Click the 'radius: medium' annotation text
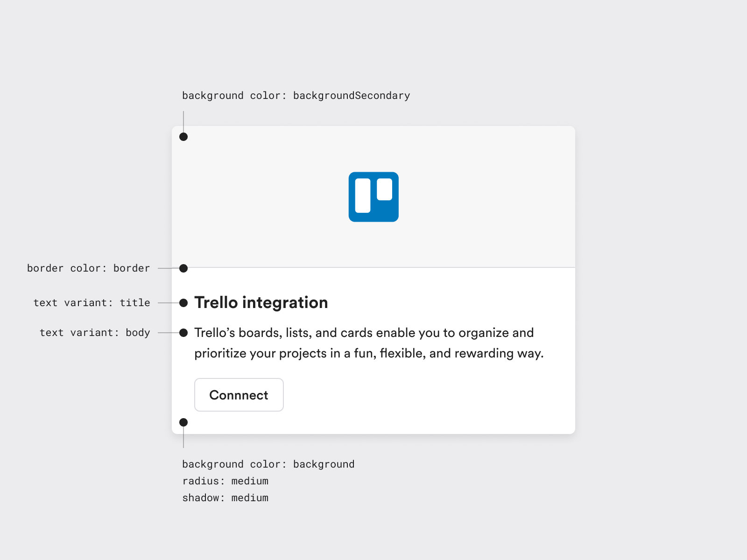Viewport: 747px width, 560px height. pyautogui.click(x=225, y=481)
